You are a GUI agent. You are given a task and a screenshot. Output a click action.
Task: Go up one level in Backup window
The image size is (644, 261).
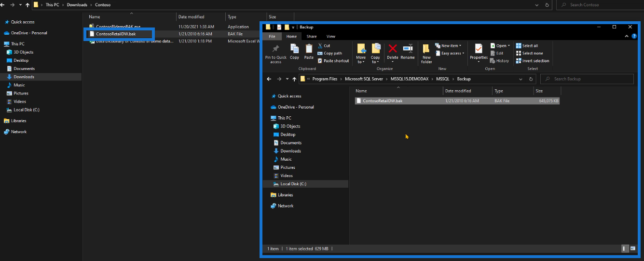pos(294,79)
